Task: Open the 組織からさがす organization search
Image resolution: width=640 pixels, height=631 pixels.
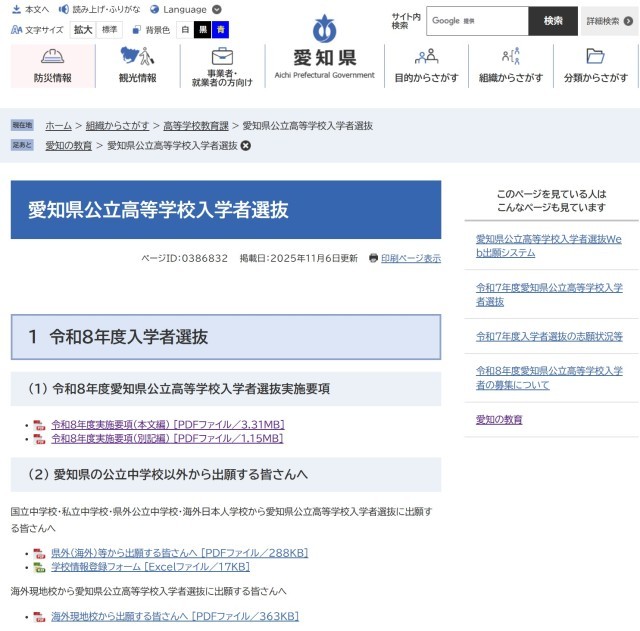Action: pyautogui.click(x=510, y=66)
